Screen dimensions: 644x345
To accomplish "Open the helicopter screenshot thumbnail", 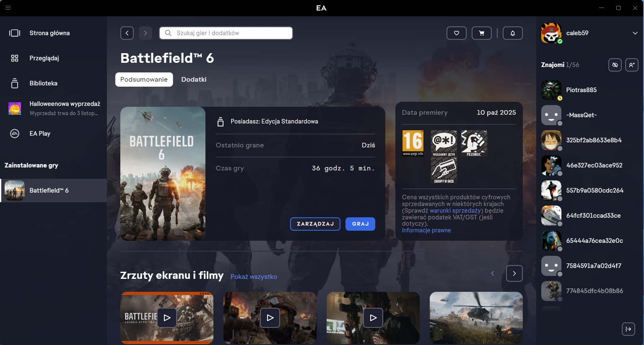I will pyautogui.click(x=476, y=318).
